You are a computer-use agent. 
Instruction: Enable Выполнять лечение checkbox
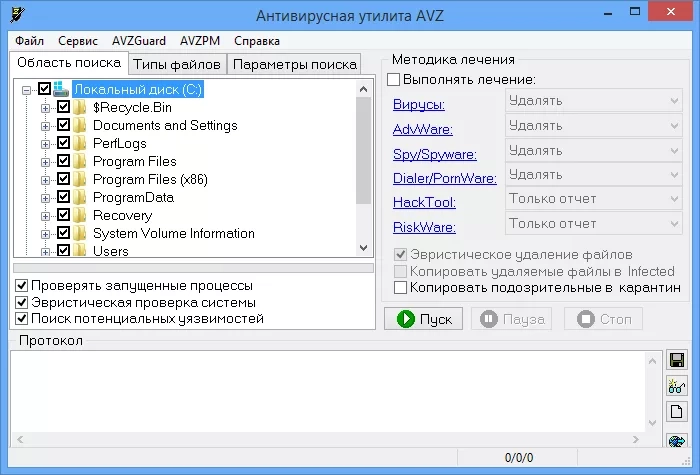(x=393, y=79)
